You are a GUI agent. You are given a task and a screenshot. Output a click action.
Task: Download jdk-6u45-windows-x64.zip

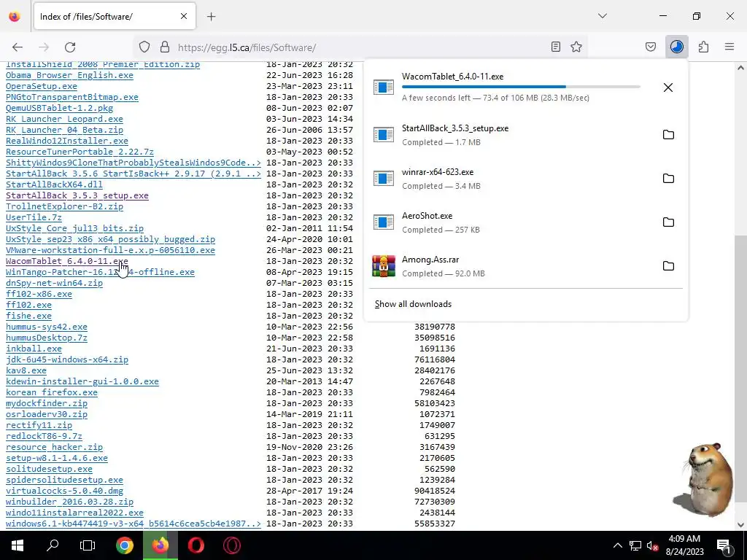[67, 360]
